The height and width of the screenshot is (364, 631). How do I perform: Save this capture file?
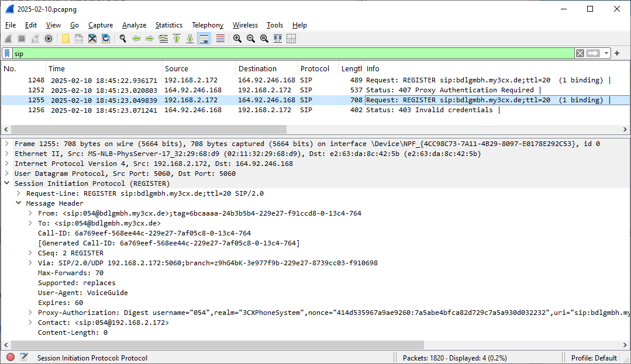(x=79, y=39)
